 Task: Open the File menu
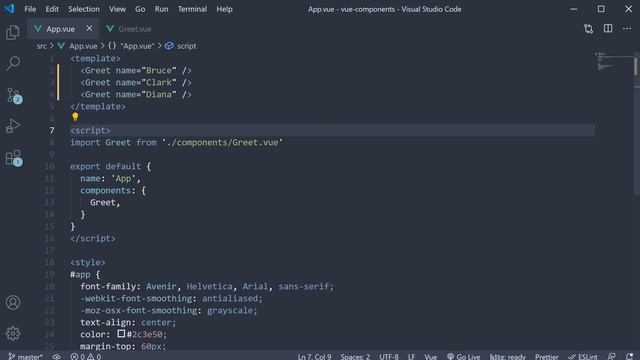click(x=30, y=9)
